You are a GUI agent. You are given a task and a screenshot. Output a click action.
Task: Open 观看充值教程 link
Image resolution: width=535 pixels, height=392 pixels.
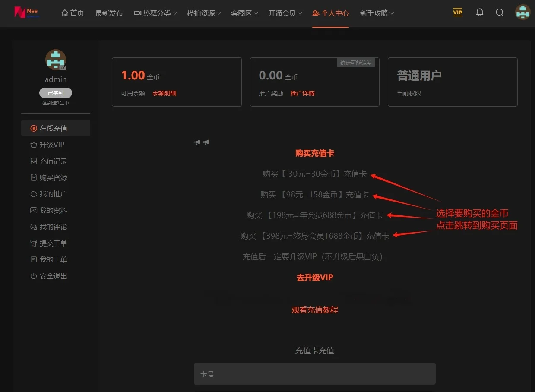pyautogui.click(x=315, y=310)
